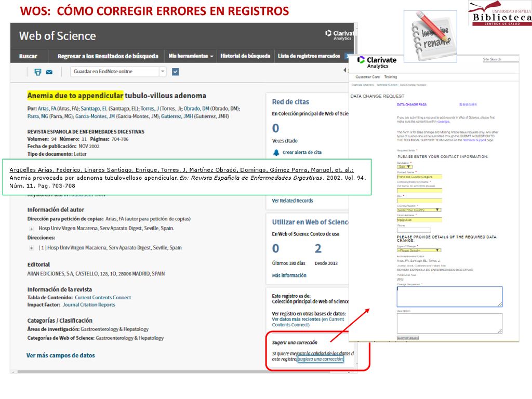The height and width of the screenshot is (399, 532).
Task: Click the Biblioteca Universidad de Sevilla logo
Action: [x=499, y=14]
